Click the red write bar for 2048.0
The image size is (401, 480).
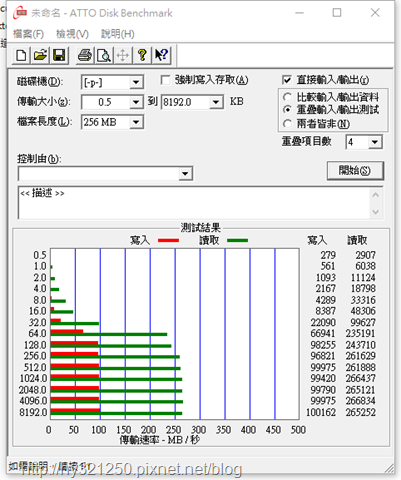coord(75,388)
